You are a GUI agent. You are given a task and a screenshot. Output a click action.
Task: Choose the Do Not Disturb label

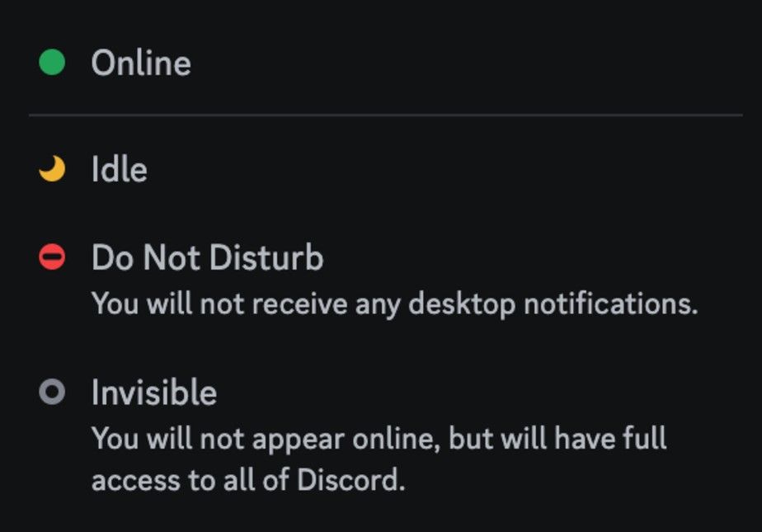click(x=208, y=257)
